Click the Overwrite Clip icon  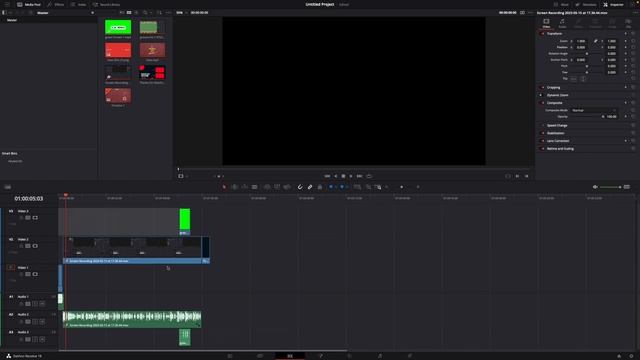click(277, 187)
